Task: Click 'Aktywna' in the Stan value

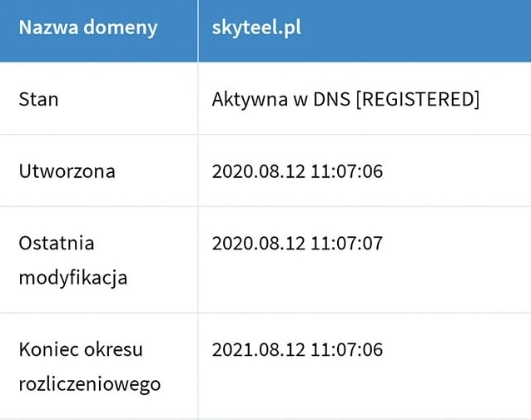Action: click(x=250, y=100)
